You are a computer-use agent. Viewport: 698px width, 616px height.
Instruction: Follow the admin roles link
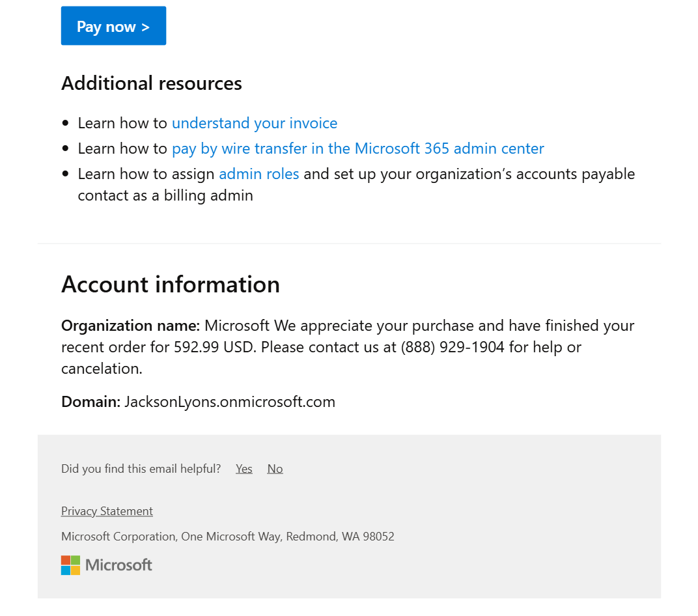click(258, 174)
